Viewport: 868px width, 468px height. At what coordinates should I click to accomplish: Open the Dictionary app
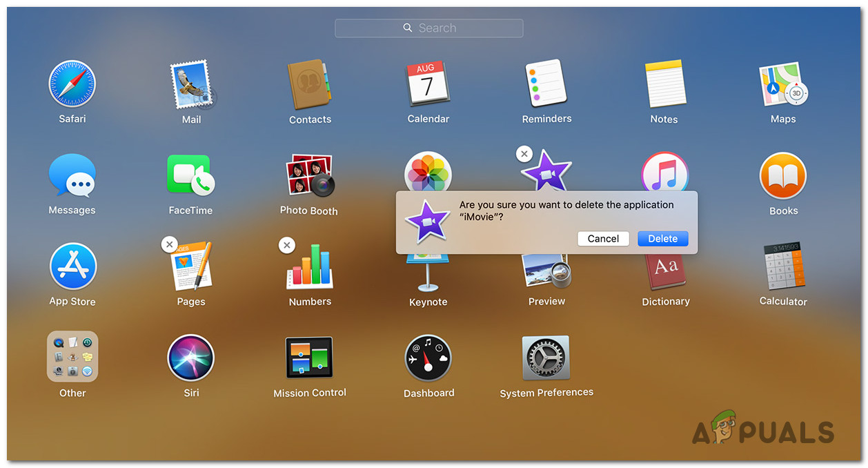pos(665,271)
